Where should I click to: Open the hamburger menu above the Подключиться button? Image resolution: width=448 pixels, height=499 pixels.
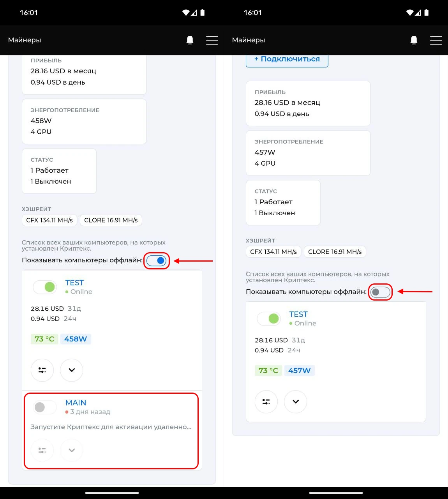436,40
